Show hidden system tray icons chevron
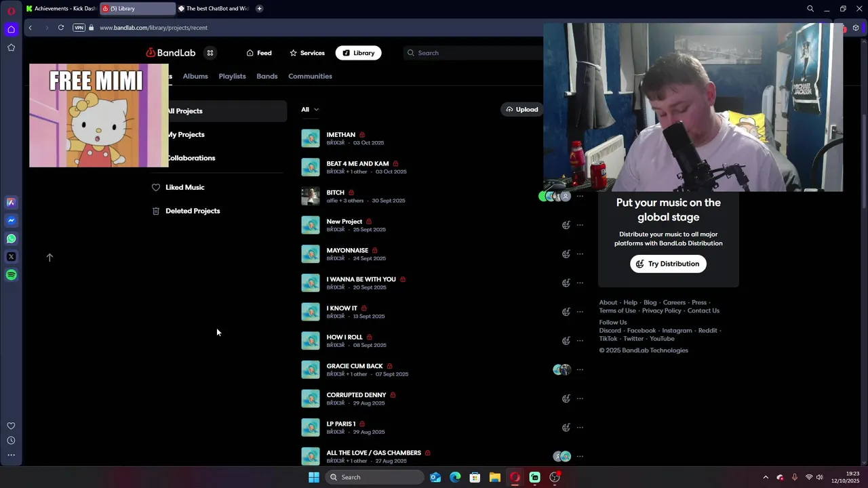868x488 pixels. pyautogui.click(x=766, y=477)
